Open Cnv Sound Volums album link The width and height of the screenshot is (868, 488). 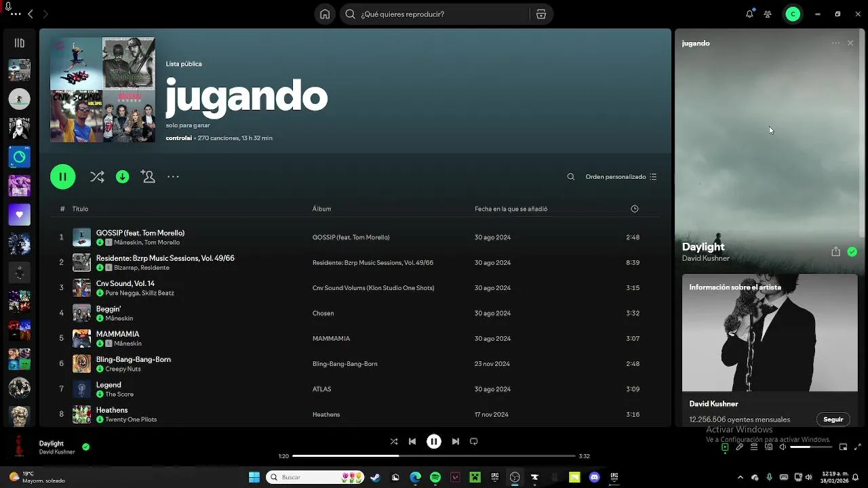pos(373,288)
